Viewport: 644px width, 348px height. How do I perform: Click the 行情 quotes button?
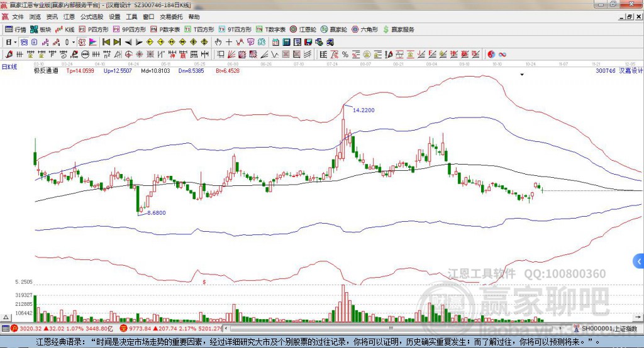pos(16,30)
